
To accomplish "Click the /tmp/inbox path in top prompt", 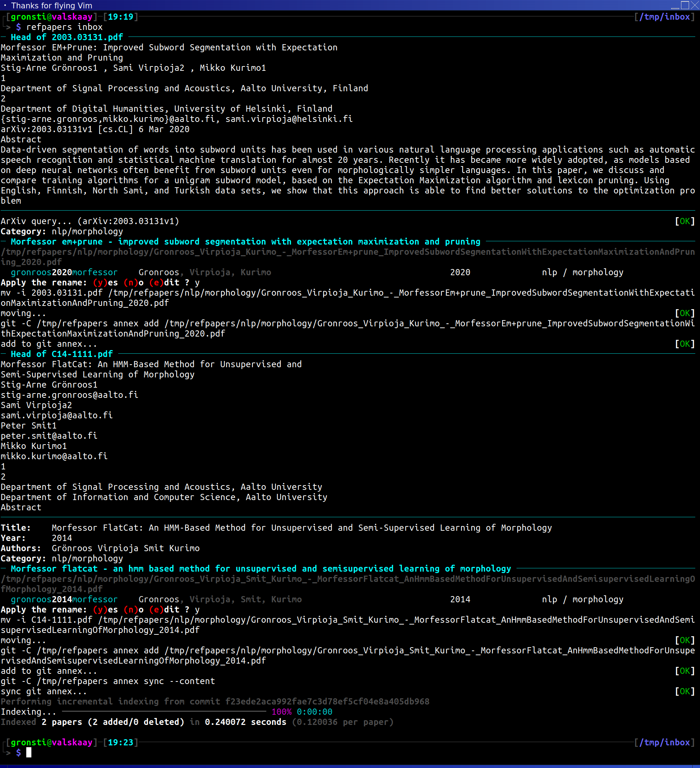I will [x=664, y=17].
